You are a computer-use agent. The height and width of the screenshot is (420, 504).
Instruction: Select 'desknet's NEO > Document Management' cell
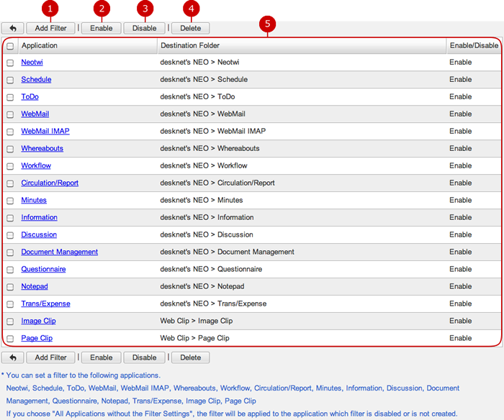pyautogui.click(x=228, y=252)
